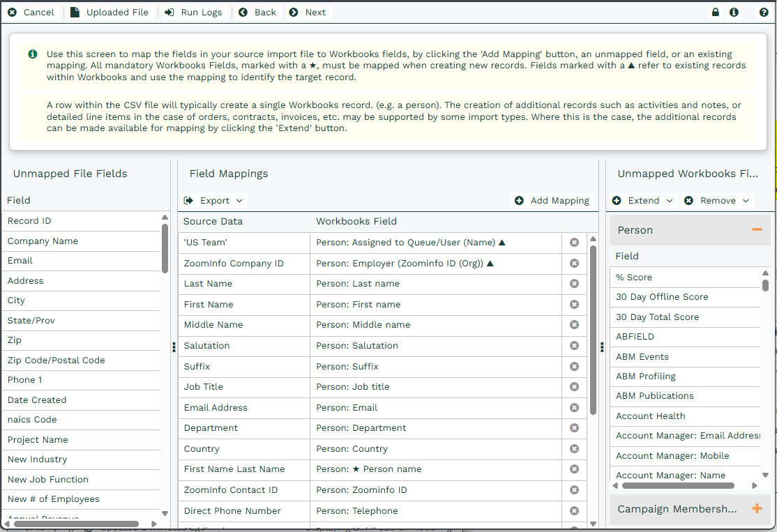Remove the Direct Phone Number mapping
The width and height of the screenshot is (777, 532).
point(574,510)
